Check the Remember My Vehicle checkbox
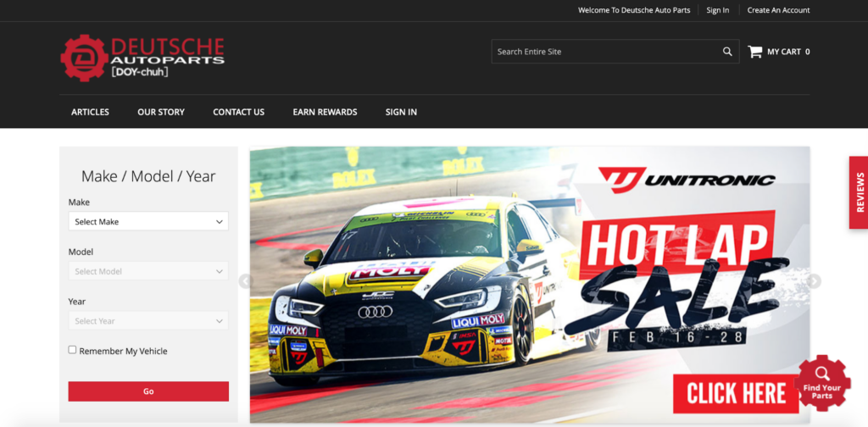 (x=73, y=350)
